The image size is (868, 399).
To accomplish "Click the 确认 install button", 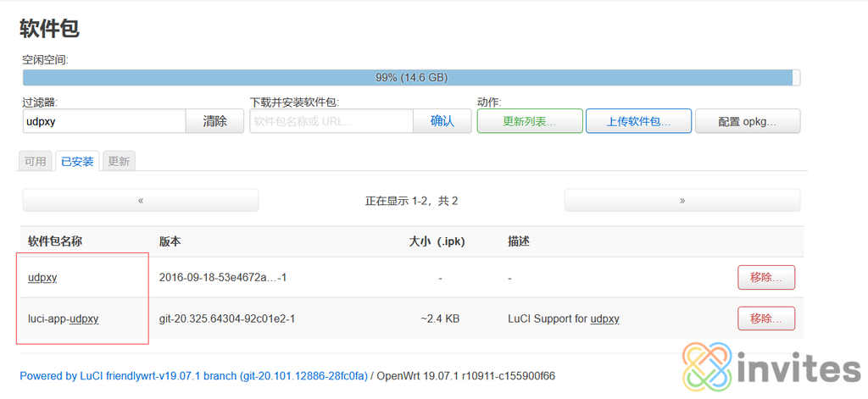I will [x=442, y=121].
